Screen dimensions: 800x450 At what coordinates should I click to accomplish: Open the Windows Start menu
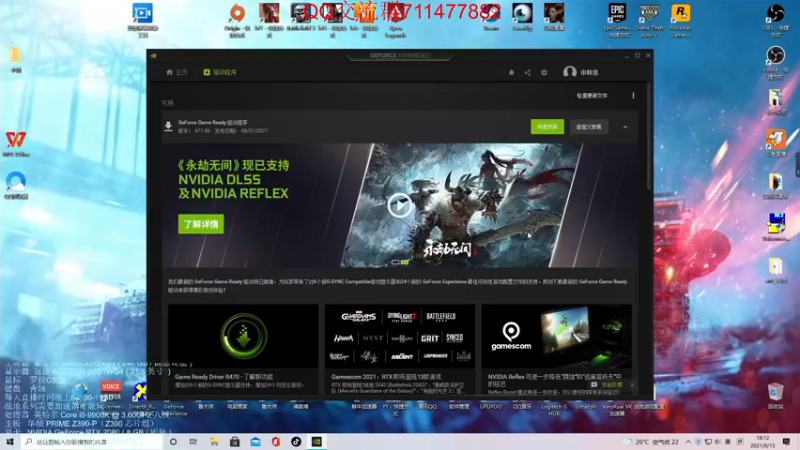(10, 441)
